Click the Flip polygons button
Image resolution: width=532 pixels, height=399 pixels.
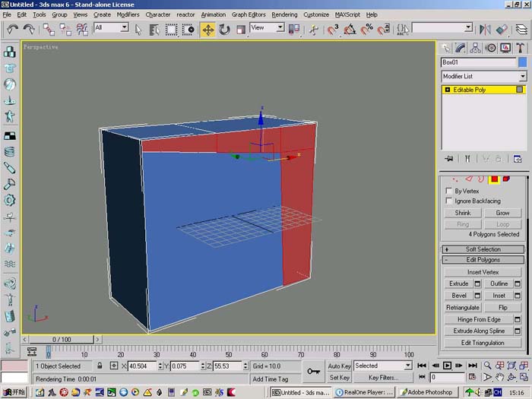(503, 307)
